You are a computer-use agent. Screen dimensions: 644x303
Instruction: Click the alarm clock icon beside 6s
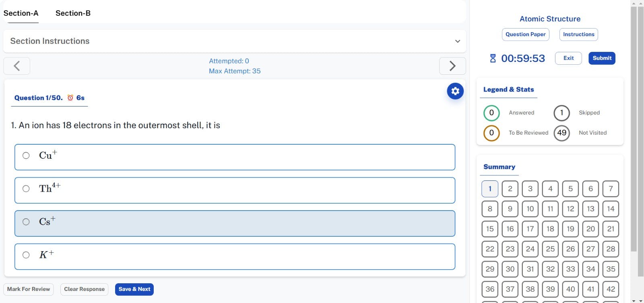coord(70,98)
